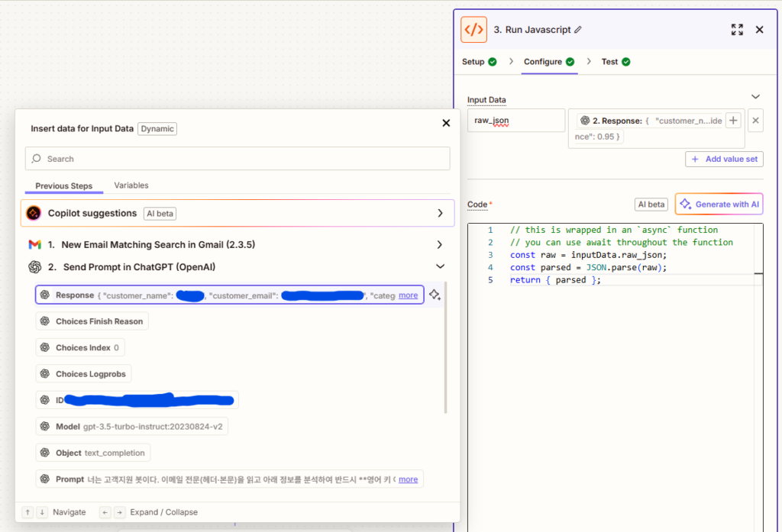Image resolution: width=782 pixels, height=532 pixels.
Task: Click the AI beta badge on Copilot suggestions
Action: (160, 214)
